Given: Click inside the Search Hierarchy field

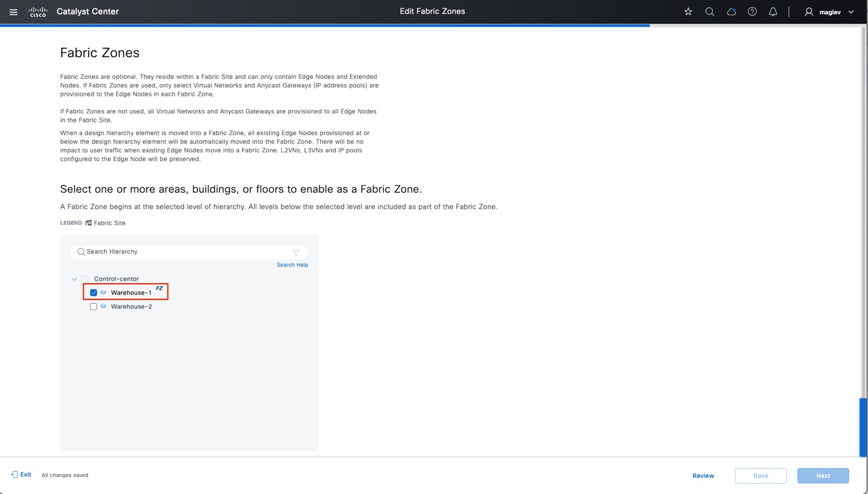Looking at the screenshot, I should click(x=152, y=252).
